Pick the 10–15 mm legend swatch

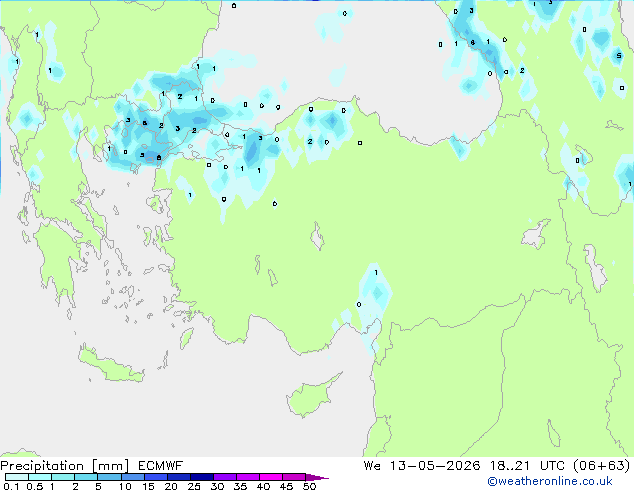pyautogui.click(x=132, y=477)
